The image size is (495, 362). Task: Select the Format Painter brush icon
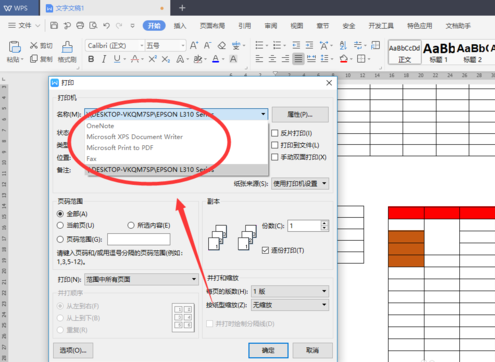(x=67, y=47)
